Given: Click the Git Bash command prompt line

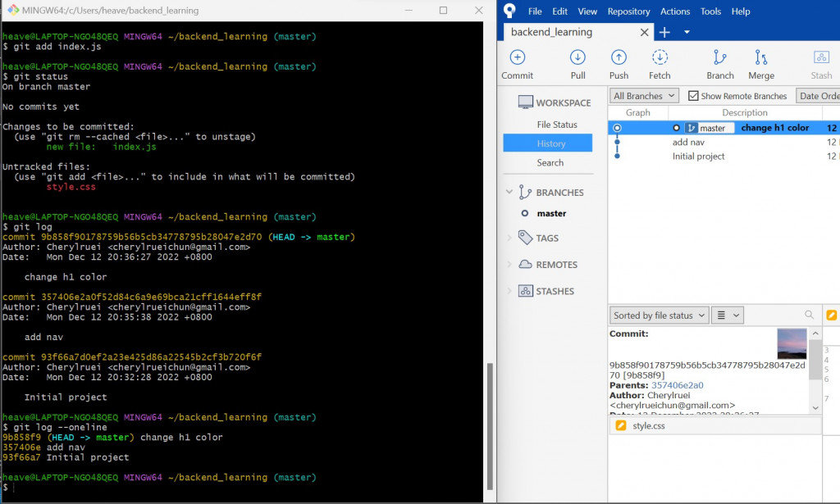Looking at the screenshot, I should tap(241, 488).
